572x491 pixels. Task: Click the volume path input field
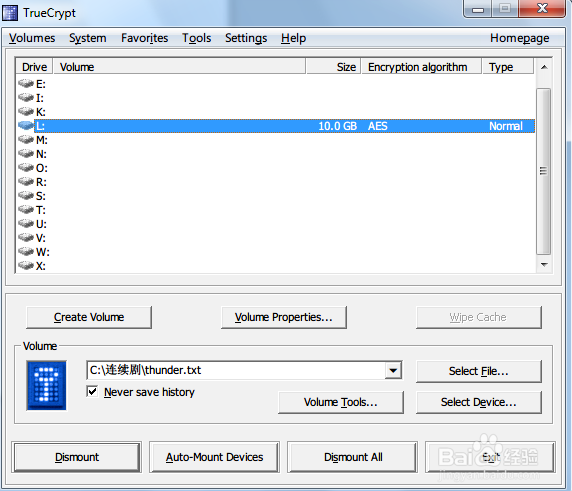[x=236, y=371]
